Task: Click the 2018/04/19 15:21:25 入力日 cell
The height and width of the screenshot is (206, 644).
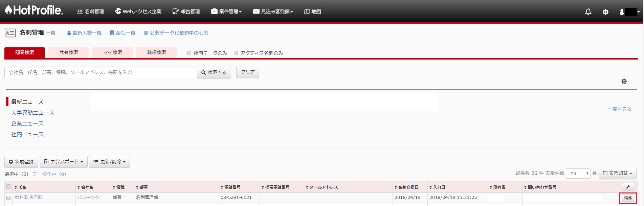Action: [x=453, y=197]
